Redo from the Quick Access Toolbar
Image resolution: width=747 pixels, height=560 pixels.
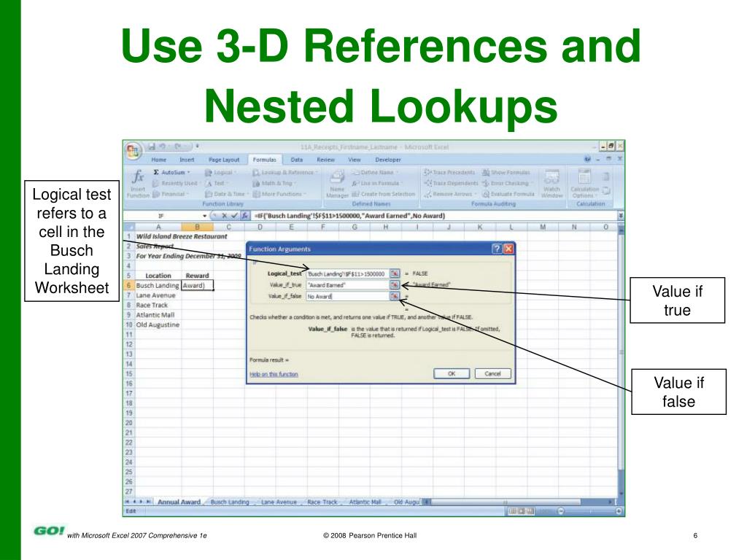(x=177, y=147)
